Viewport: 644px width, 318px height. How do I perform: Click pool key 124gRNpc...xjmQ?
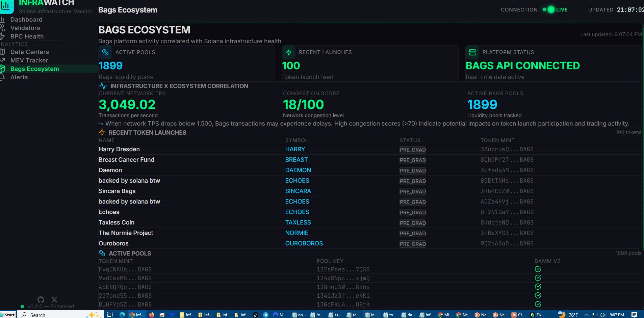point(343,278)
